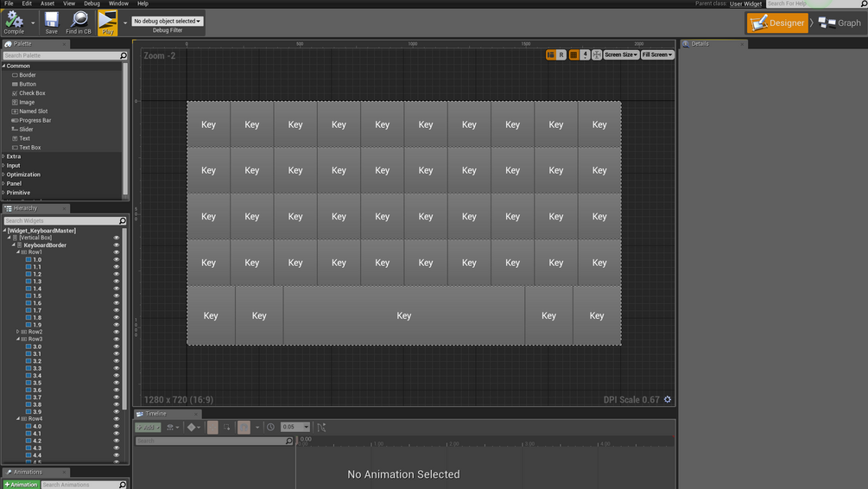The height and width of the screenshot is (489, 868).
Task: Open the Debug menu
Action: [92, 3]
